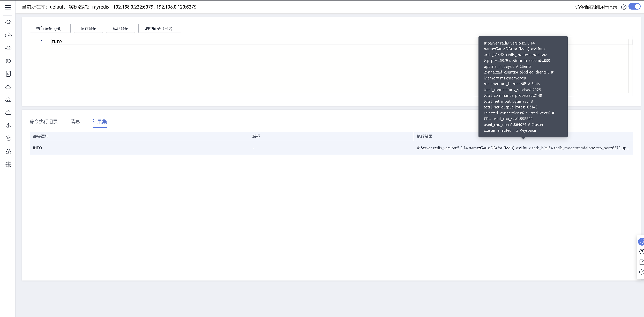The image size is (644, 317).
Task: Select the 结果集 tab
Action: pyautogui.click(x=100, y=122)
